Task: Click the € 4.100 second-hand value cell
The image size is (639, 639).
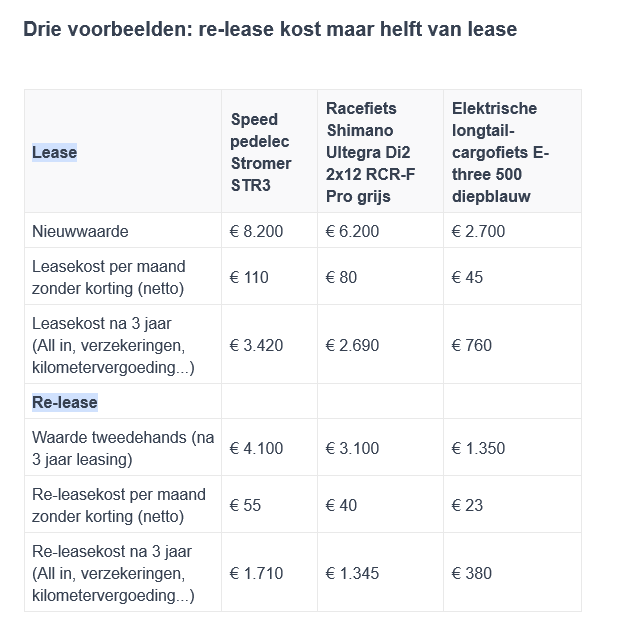Action: (256, 449)
